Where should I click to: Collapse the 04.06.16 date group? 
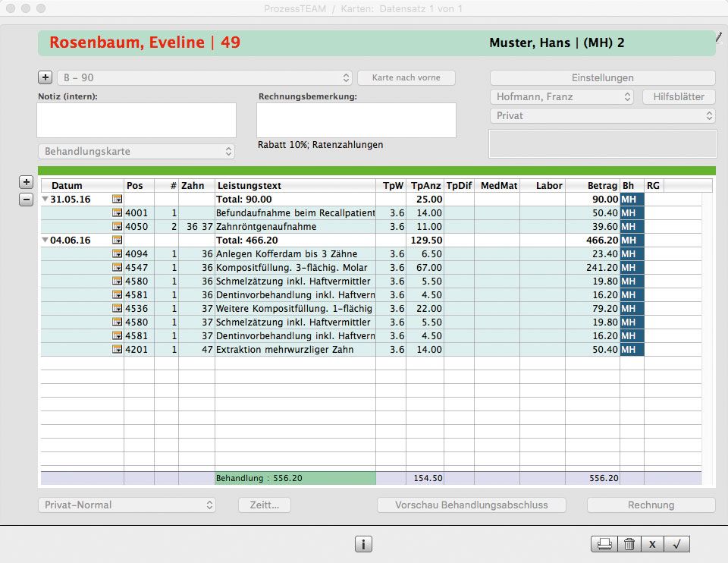45,241
